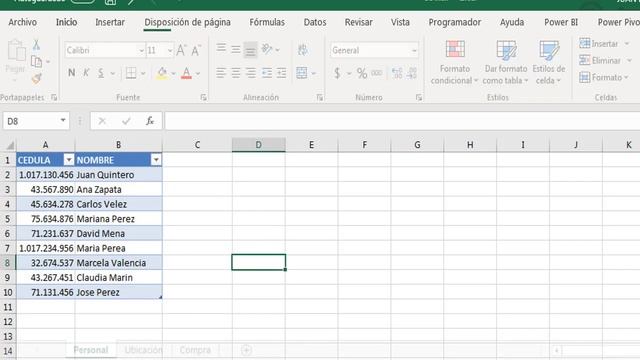This screenshot has width=640, height=360.
Task: Click the increase indent icon
Action: [x=281, y=73]
